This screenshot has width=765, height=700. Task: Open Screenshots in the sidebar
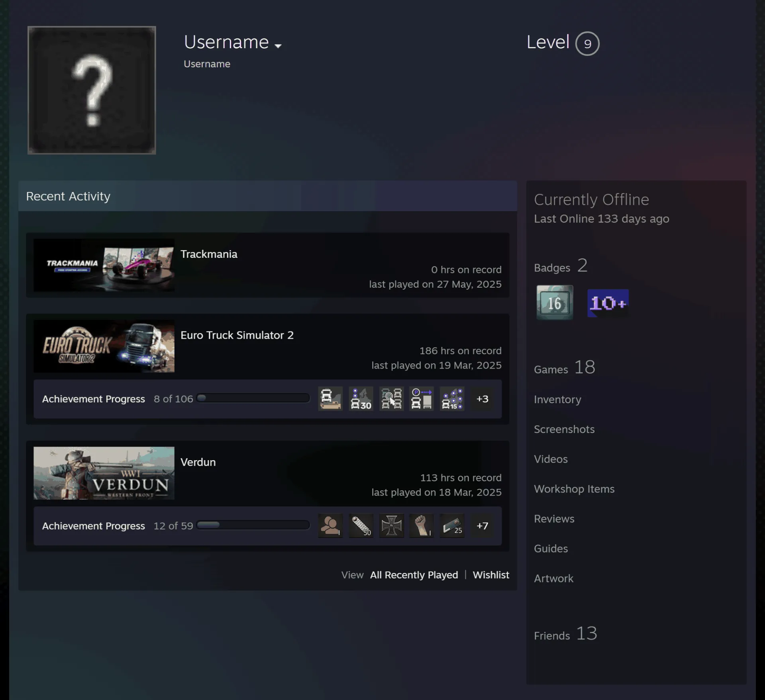coord(564,429)
